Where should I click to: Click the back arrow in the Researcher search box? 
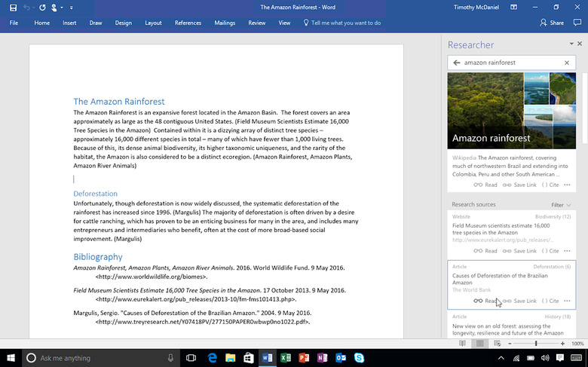pos(456,63)
